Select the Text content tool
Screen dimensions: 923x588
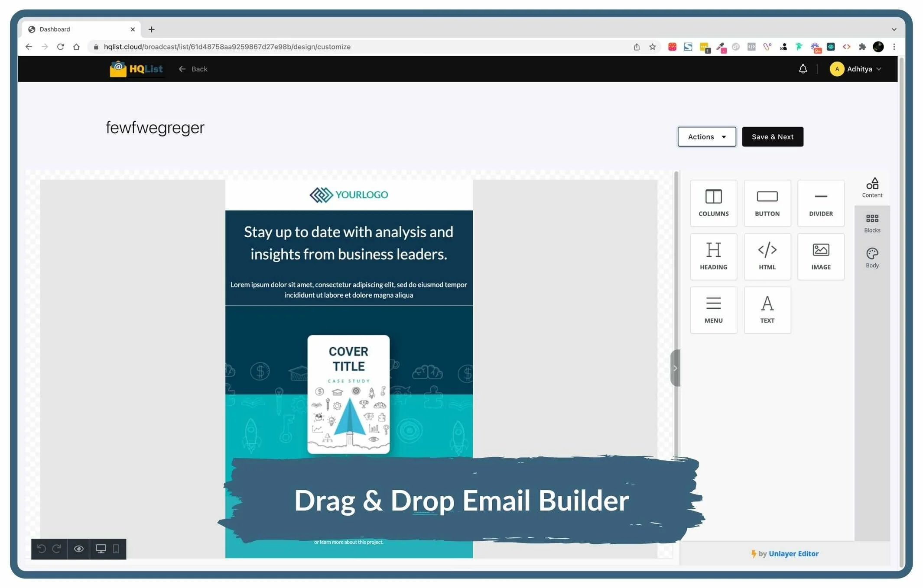click(x=767, y=310)
